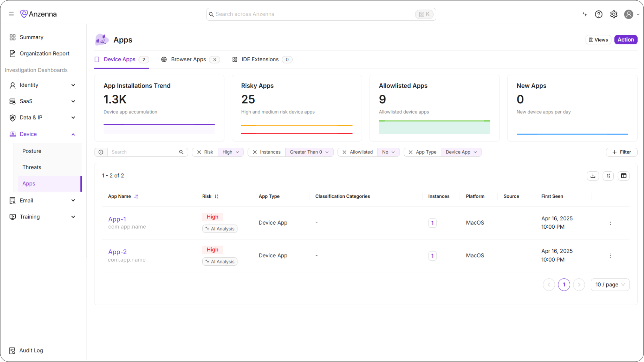Switch to the Browser Apps tab
This screenshot has width=644, height=362.
(188, 60)
